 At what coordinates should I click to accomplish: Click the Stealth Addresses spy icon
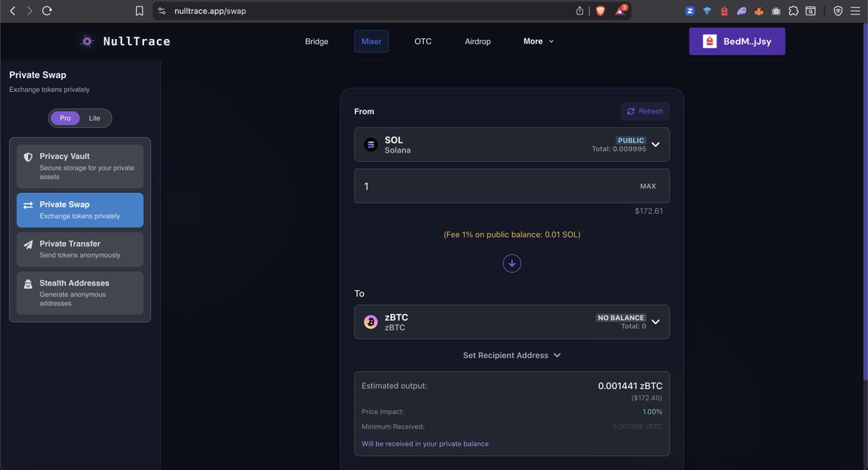tap(28, 283)
